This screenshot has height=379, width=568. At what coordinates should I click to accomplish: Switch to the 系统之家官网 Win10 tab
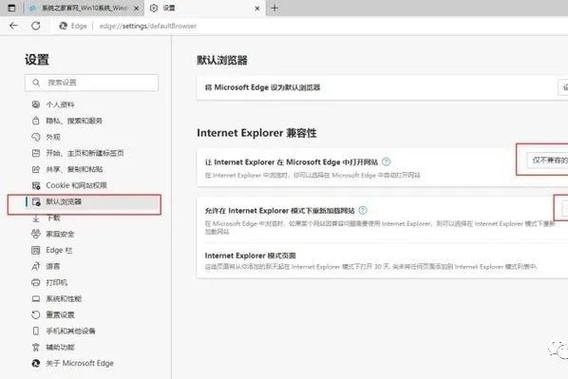coord(84,8)
